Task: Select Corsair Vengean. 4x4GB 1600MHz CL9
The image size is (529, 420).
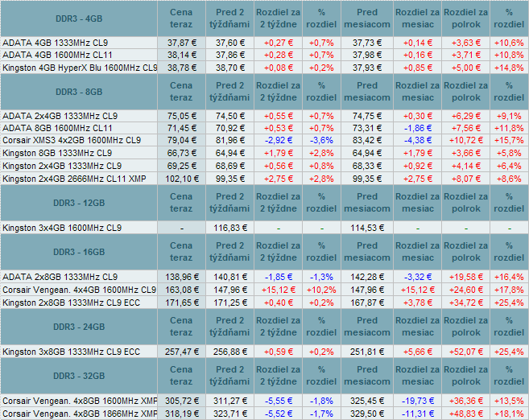Action: [80, 290]
